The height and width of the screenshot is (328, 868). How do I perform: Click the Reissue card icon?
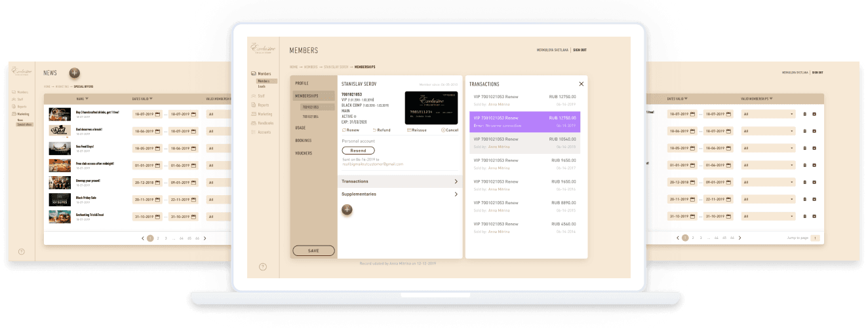pos(410,130)
